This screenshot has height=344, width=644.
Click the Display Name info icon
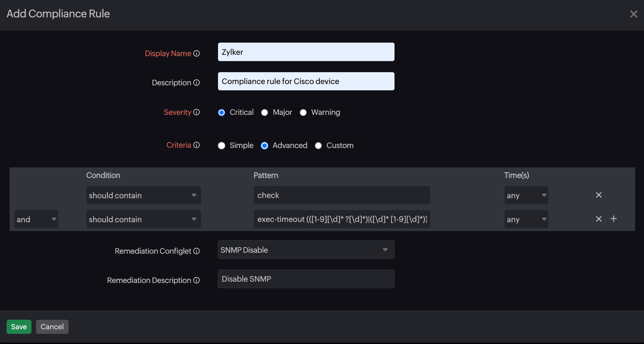197,54
